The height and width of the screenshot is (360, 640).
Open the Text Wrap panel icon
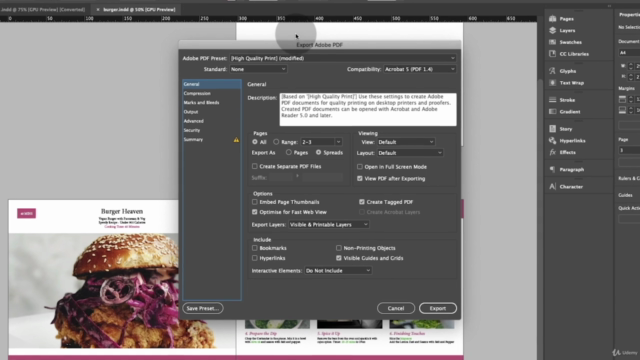coord(553,82)
